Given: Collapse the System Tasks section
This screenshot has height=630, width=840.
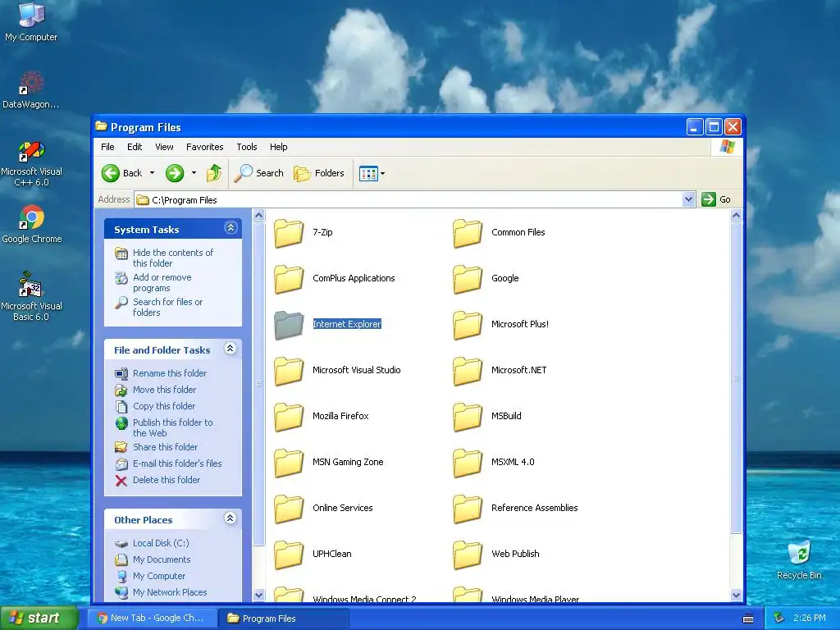Looking at the screenshot, I should [231, 228].
